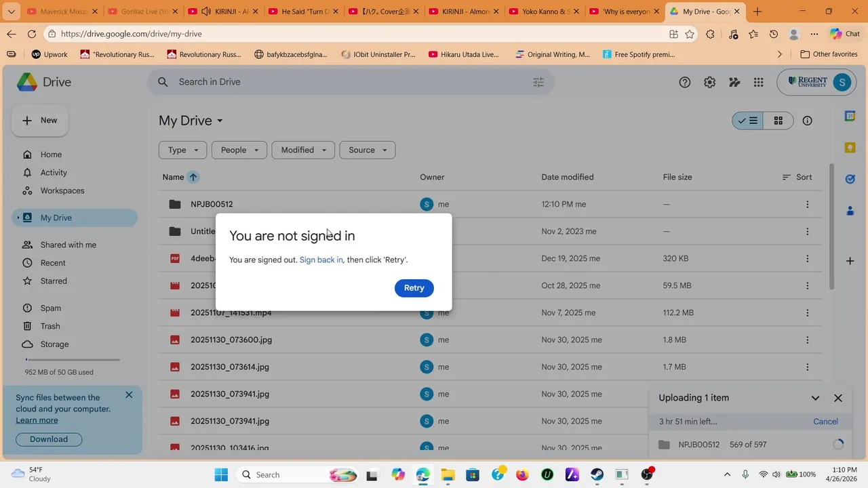Open Google Tasks in the side panel

pos(850,179)
